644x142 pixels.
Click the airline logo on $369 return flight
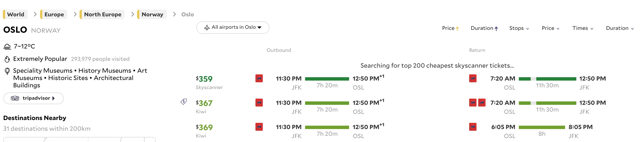pos(473,127)
